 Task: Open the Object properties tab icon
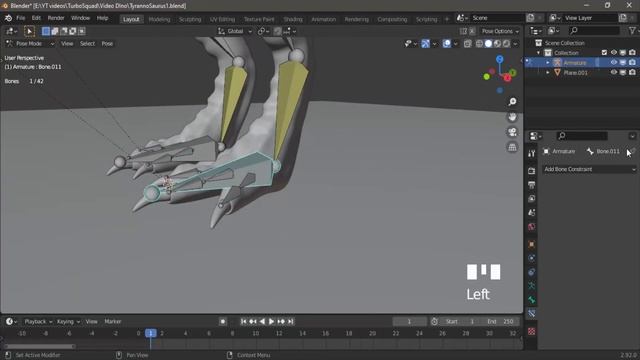click(531, 244)
